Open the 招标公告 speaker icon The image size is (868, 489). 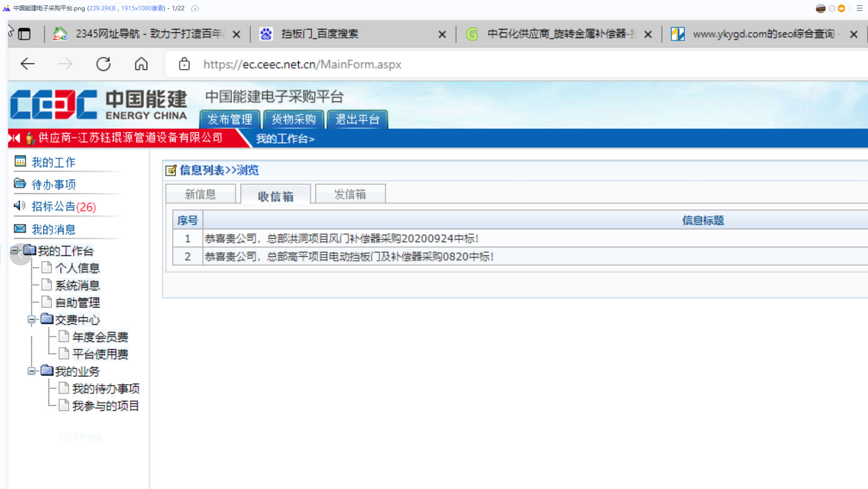pyautogui.click(x=19, y=206)
